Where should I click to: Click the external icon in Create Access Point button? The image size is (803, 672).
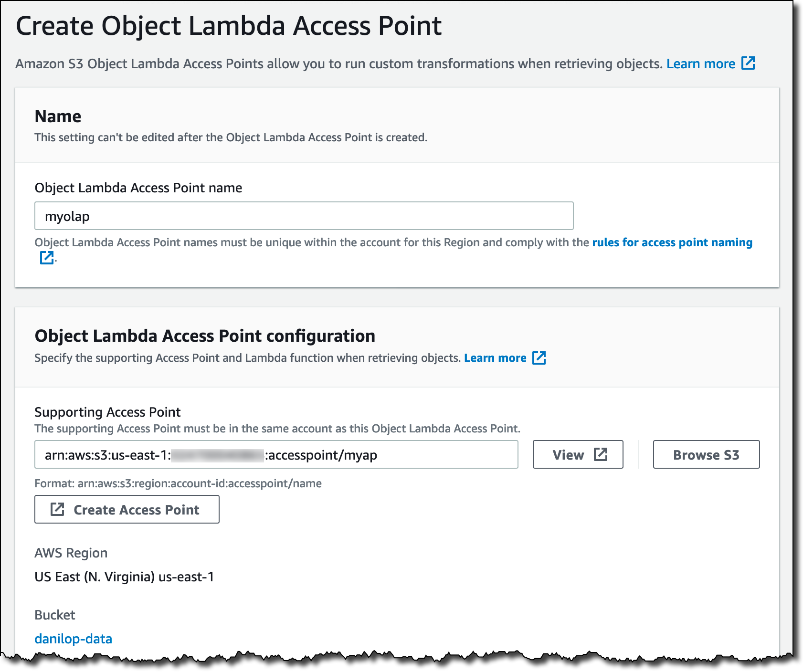click(x=57, y=509)
